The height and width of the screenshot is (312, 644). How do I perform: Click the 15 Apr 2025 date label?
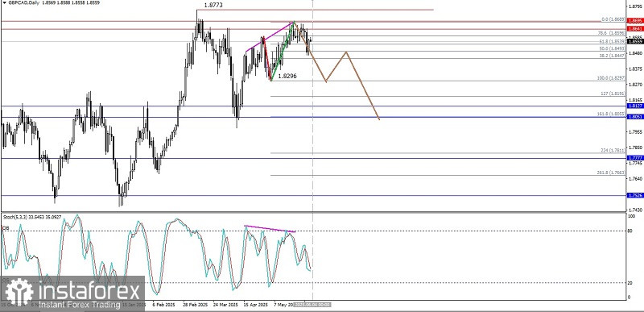point(255,305)
